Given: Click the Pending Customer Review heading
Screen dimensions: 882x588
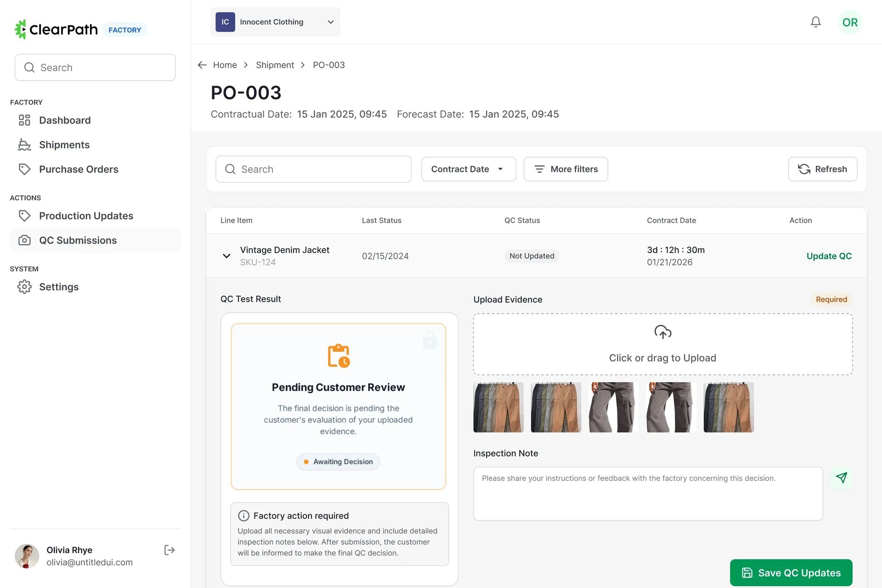Looking at the screenshot, I should click(x=338, y=387).
